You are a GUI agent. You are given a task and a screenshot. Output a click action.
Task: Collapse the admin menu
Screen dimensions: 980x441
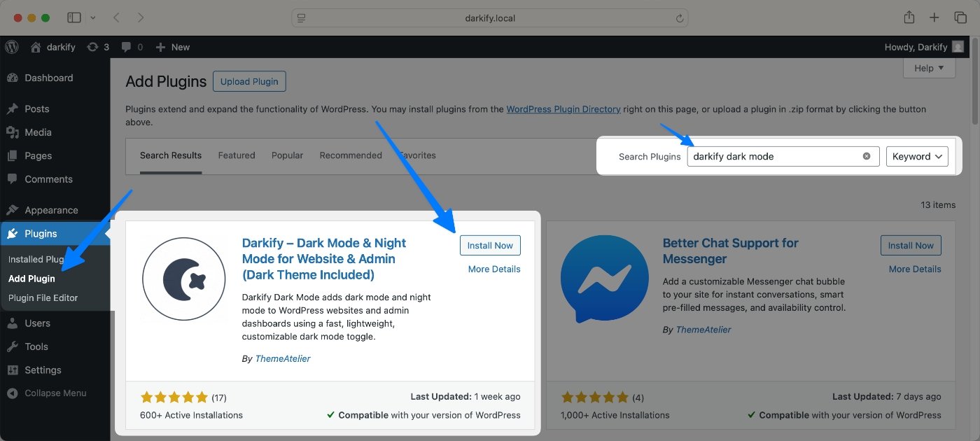click(14, 393)
